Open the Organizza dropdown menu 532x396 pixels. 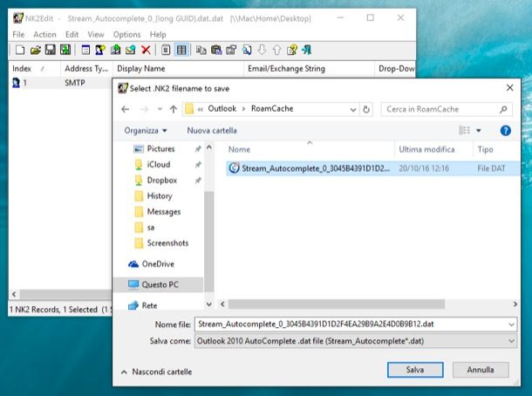pyautogui.click(x=146, y=131)
